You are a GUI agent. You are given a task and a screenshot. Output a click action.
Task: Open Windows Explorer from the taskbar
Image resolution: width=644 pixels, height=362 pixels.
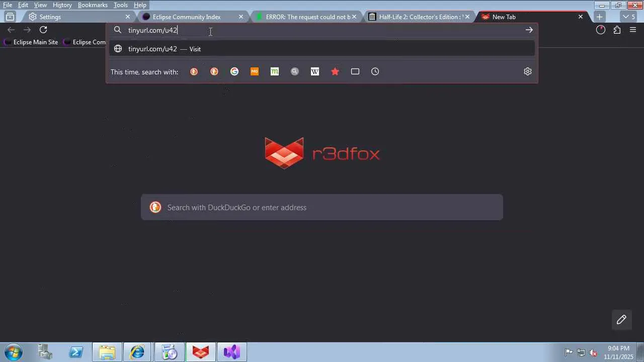(107, 352)
